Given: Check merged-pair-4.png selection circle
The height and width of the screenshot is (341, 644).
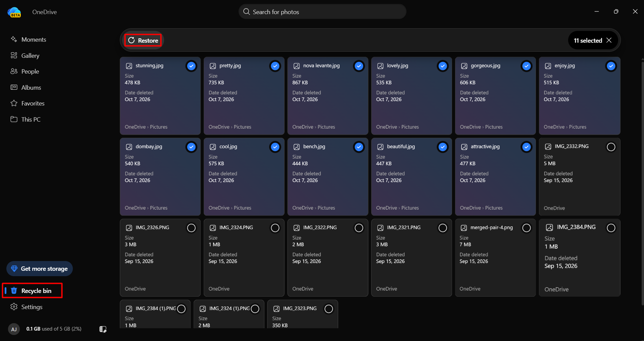Looking at the screenshot, I should pos(527,228).
